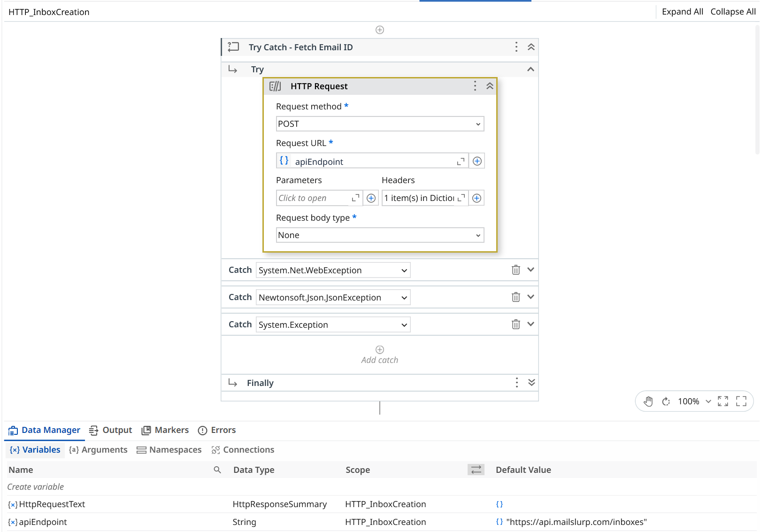The width and height of the screenshot is (761, 532).
Task: Click Create variable
Action: pyautogui.click(x=35, y=486)
